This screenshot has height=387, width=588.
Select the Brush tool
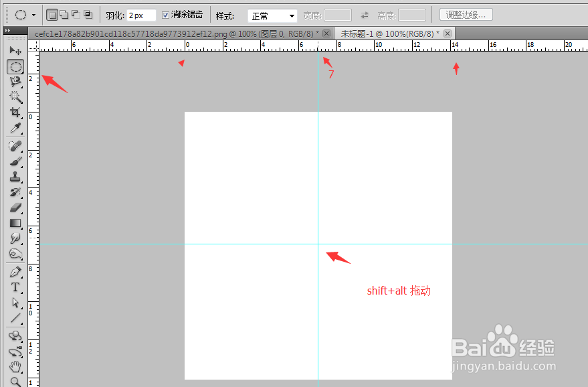point(15,161)
